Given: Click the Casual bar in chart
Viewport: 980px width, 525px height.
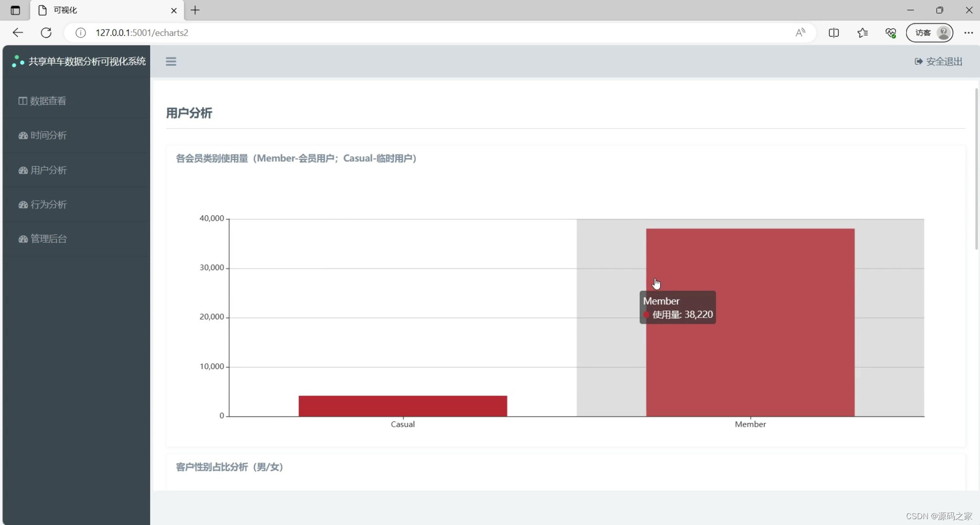Looking at the screenshot, I should coord(402,406).
